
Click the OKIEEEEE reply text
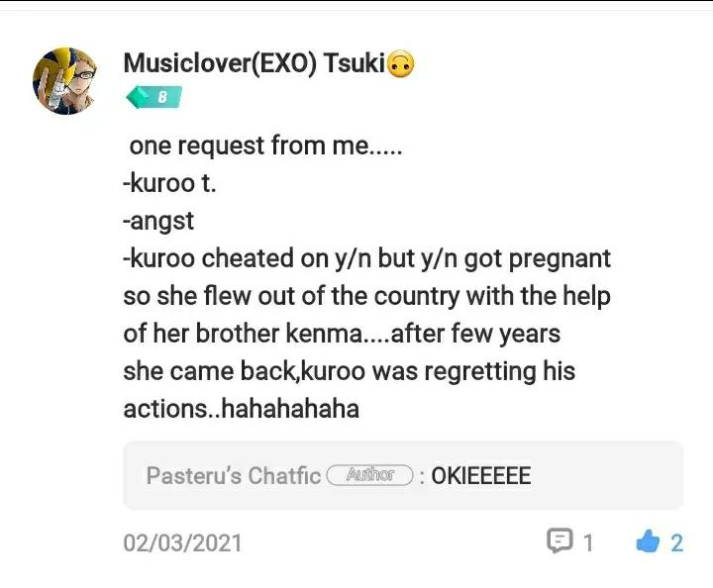(480, 476)
